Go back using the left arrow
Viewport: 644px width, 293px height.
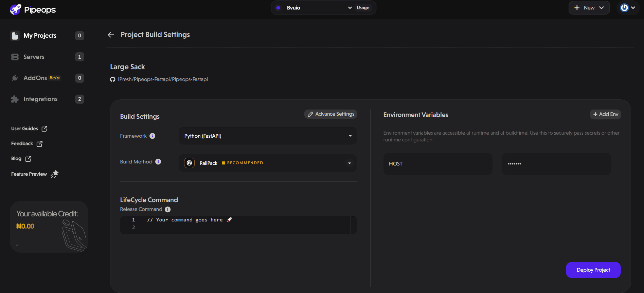point(111,35)
